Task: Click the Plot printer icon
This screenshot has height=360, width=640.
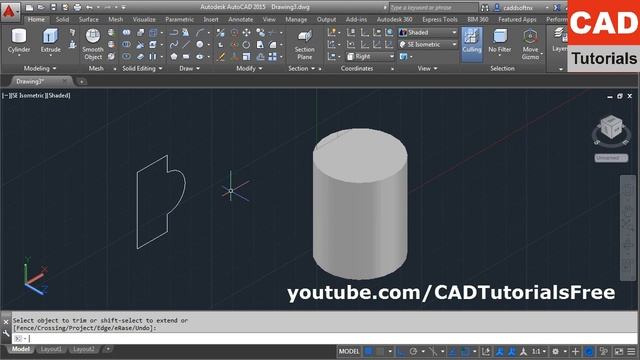Action: [x=77, y=7]
